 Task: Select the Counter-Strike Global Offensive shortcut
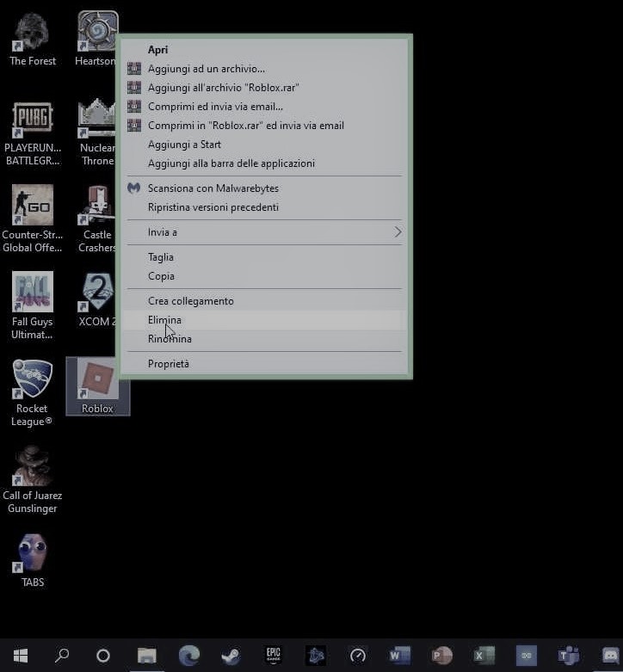tap(33, 219)
